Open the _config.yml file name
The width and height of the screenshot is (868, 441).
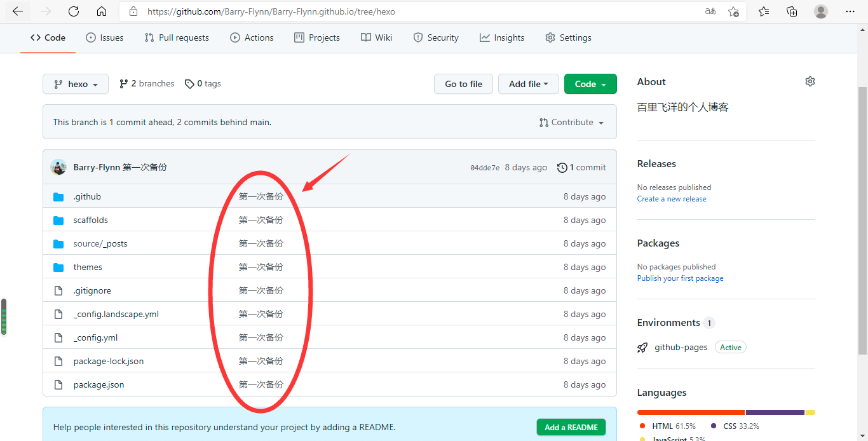95,337
